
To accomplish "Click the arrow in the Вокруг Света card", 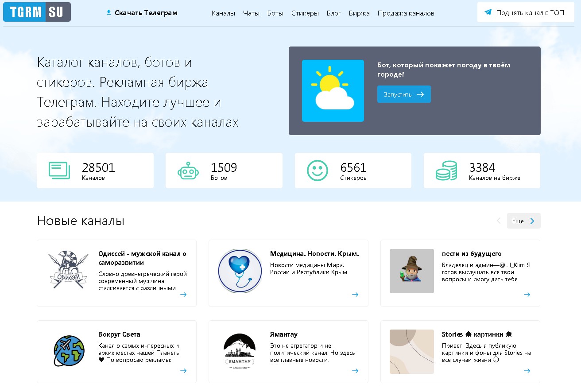I will tap(183, 371).
